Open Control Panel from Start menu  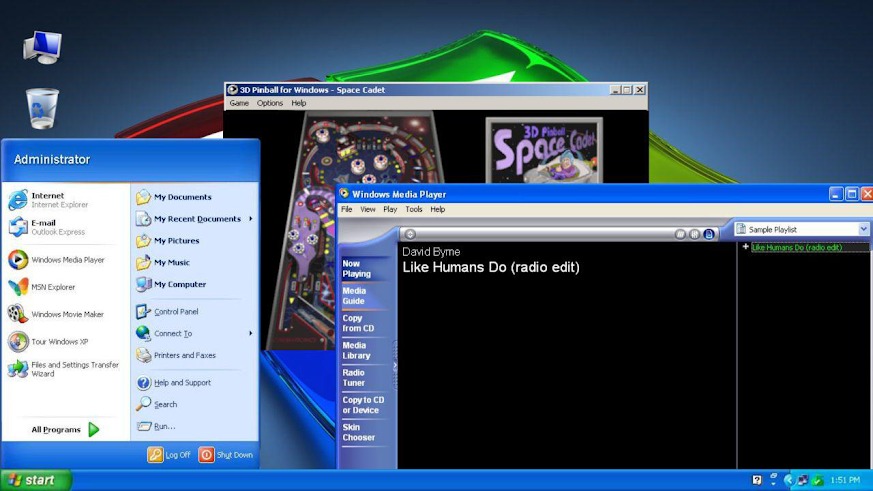pyautogui.click(x=175, y=312)
